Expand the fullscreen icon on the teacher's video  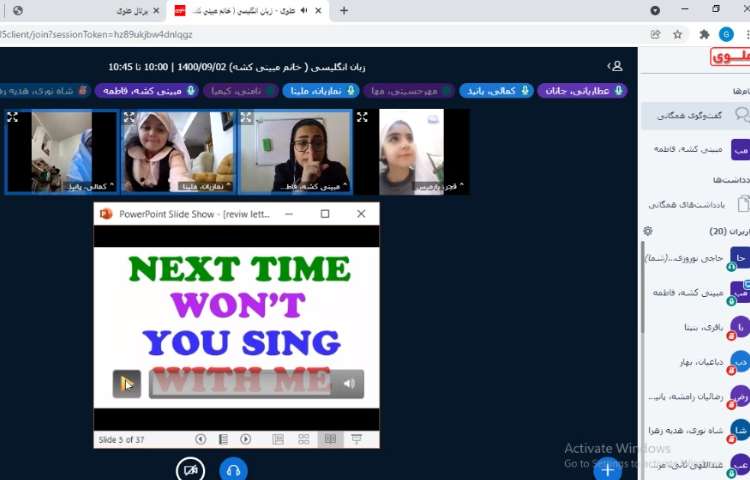(x=246, y=117)
